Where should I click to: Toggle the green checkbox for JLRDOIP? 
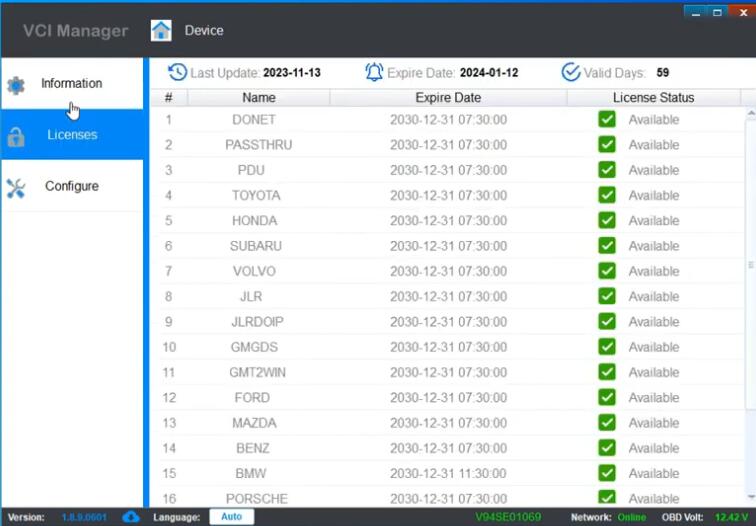coord(607,322)
